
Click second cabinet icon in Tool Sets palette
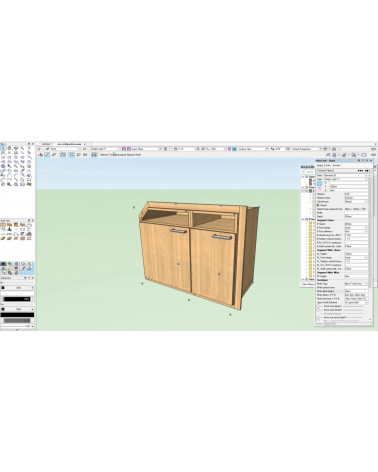pyautogui.click(x=9, y=225)
